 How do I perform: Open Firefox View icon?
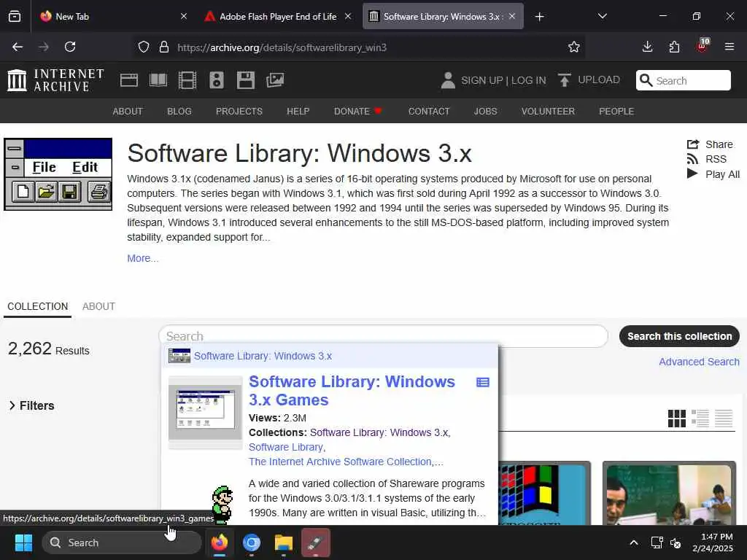click(15, 16)
